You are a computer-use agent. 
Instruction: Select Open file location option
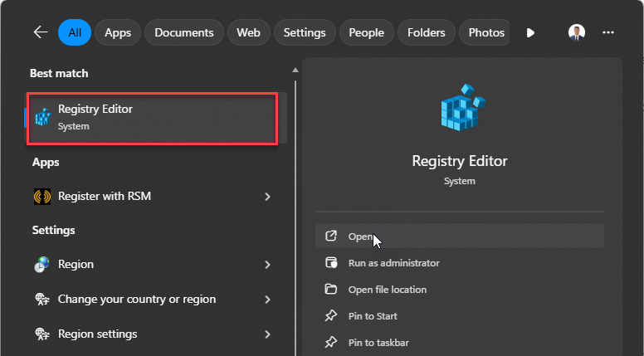pos(387,290)
